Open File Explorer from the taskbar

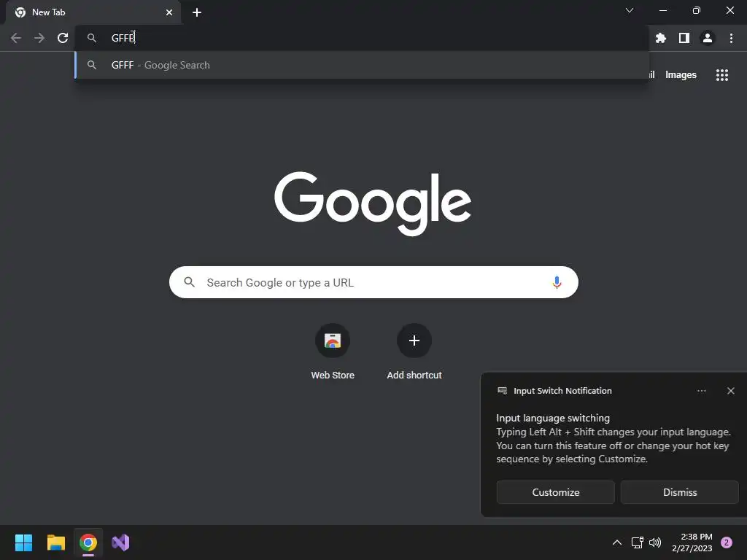click(55, 542)
